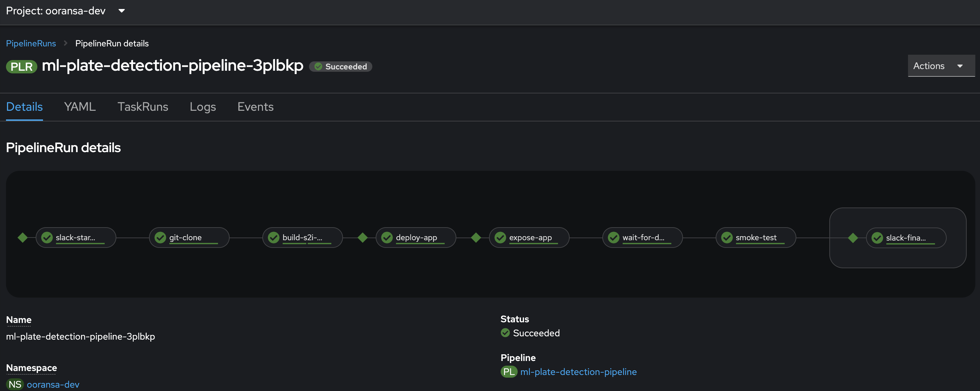Click the Succeeded status badge in title
This screenshot has width=980, height=391.
pos(340,67)
